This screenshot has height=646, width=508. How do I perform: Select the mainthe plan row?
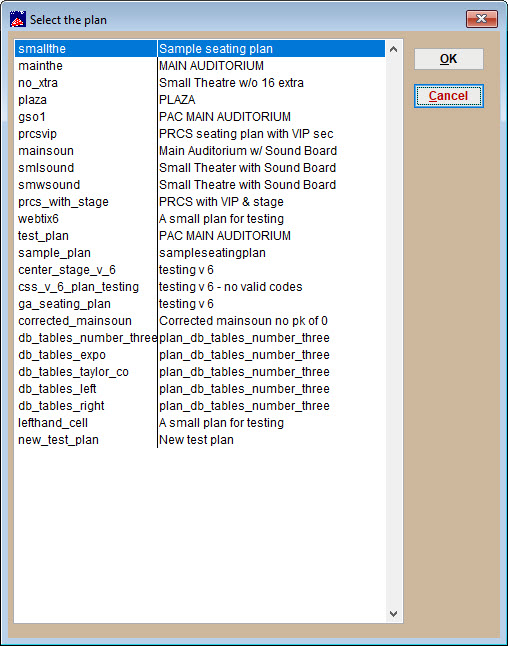pos(200,66)
